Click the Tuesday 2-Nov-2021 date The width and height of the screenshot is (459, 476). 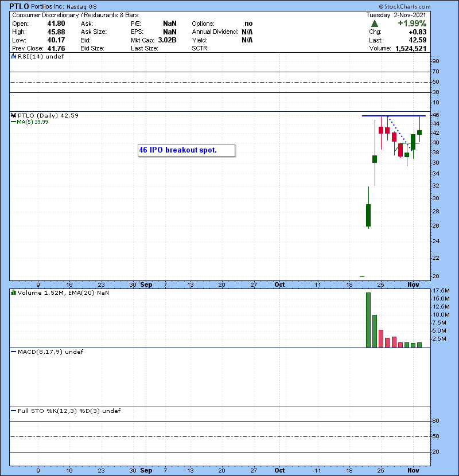point(396,15)
